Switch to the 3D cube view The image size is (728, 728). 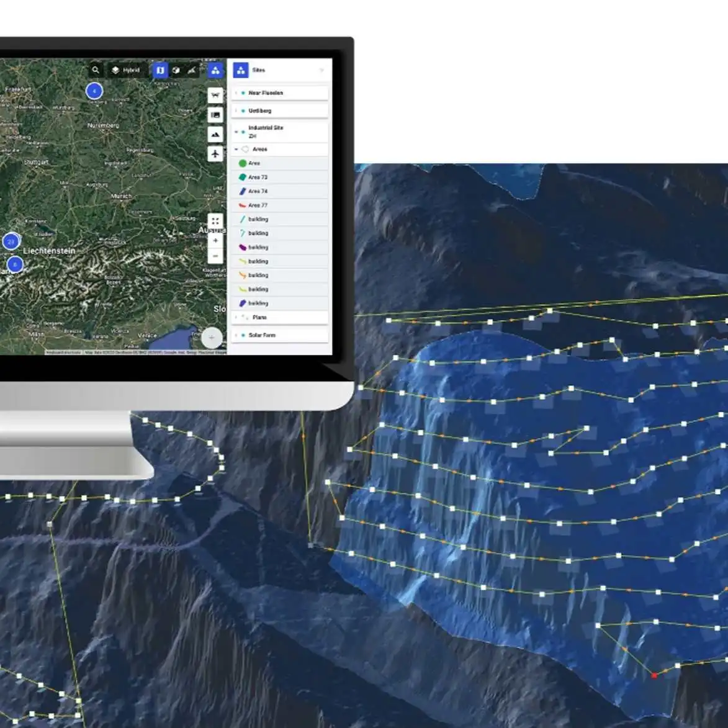[x=176, y=70]
